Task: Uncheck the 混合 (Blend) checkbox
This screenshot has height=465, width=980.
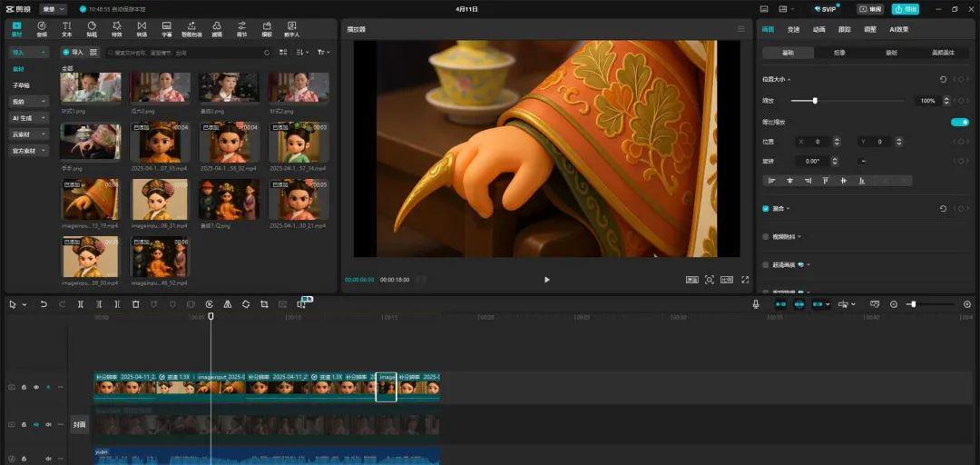Action: [x=766, y=209]
